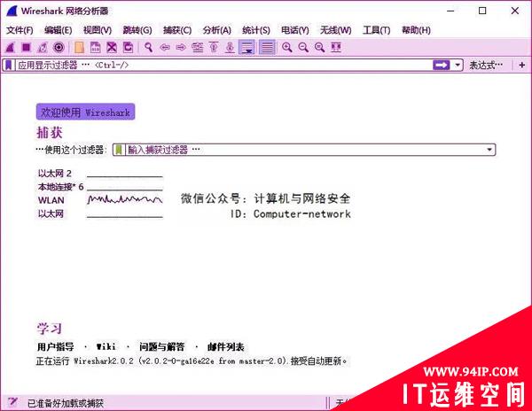Open the 问题与解答 link
Screen dimensions: 532x411
(x=162, y=346)
